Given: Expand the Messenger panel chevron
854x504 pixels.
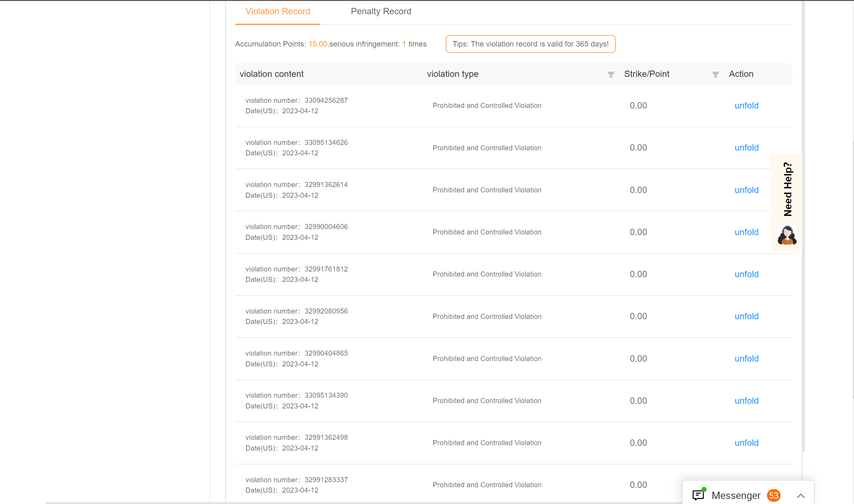Looking at the screenshot, I should [801, 495].
